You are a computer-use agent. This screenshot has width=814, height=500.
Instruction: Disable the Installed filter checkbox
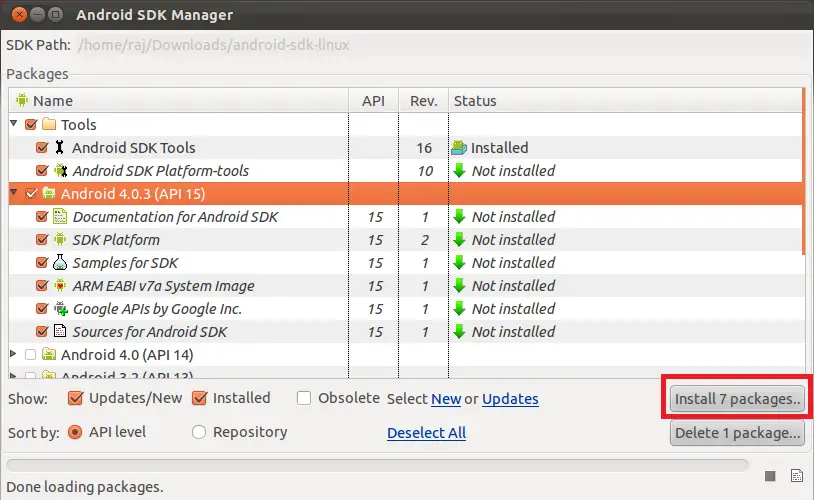point(199,398)
